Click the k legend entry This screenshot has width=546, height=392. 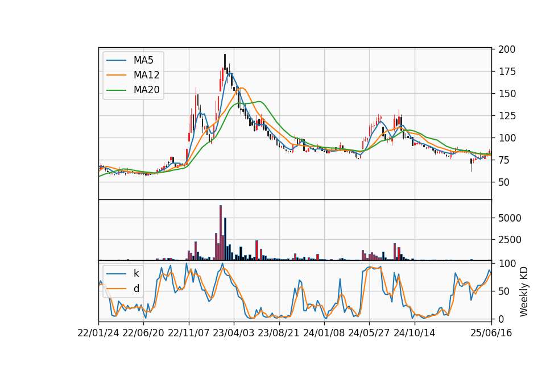tap(123, 273)
